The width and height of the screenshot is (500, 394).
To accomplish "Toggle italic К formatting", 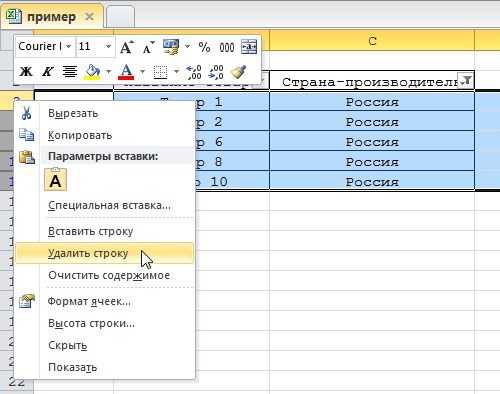I will click(47, 71).
